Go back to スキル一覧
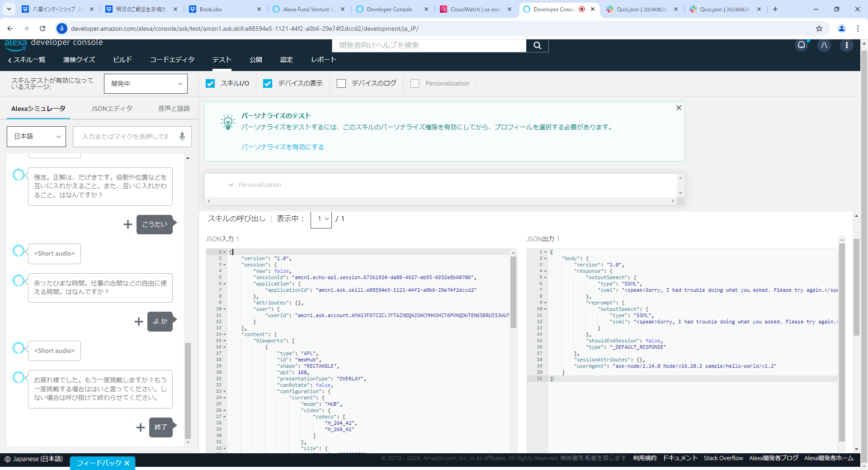The image size is (868, 470). 27,60
